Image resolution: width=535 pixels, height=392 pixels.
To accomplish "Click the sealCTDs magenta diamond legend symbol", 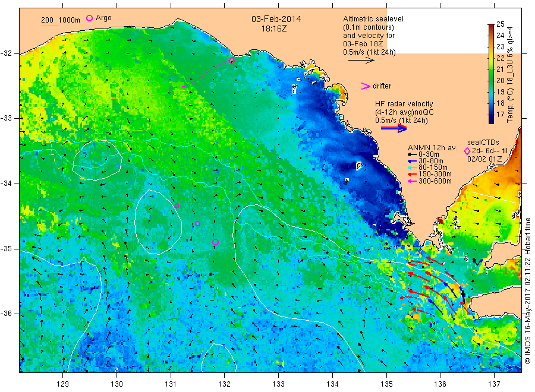I will pos(467,151).
